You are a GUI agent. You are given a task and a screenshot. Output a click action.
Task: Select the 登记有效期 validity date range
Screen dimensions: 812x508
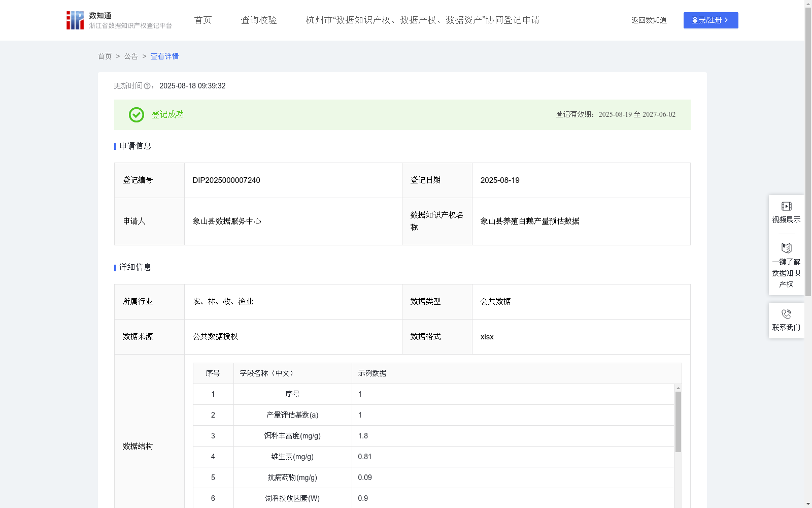tap(637, 115)
